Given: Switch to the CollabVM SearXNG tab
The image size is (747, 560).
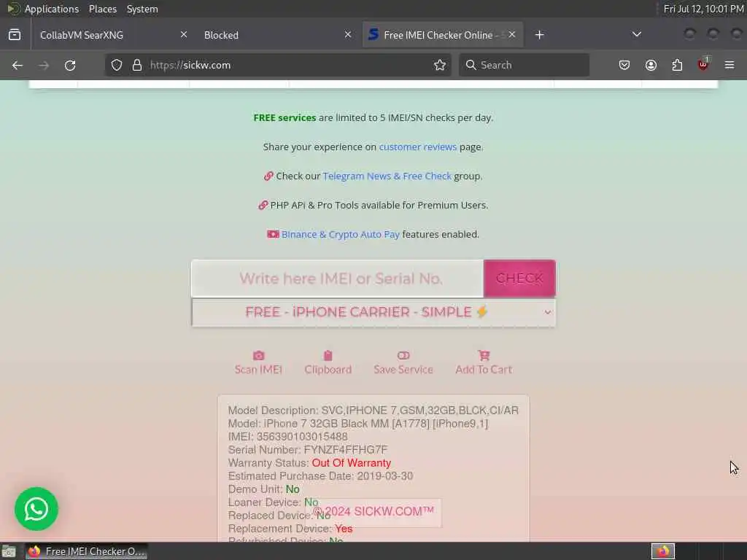Looking at the screenshot, I should point(82,35).
